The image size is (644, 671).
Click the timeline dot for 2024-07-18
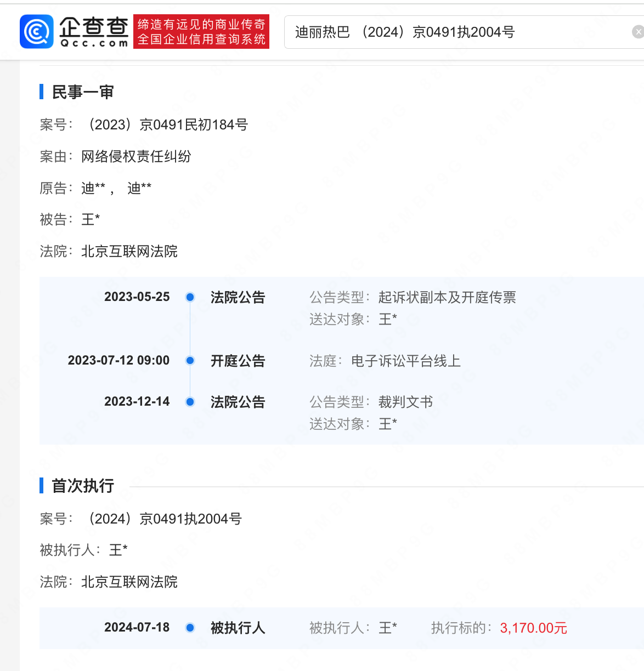[190, 628]
